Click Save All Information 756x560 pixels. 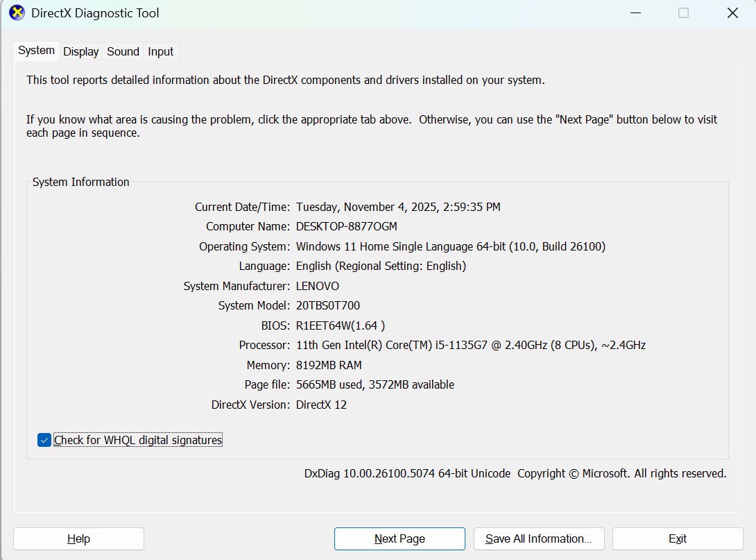click(538, 538)
